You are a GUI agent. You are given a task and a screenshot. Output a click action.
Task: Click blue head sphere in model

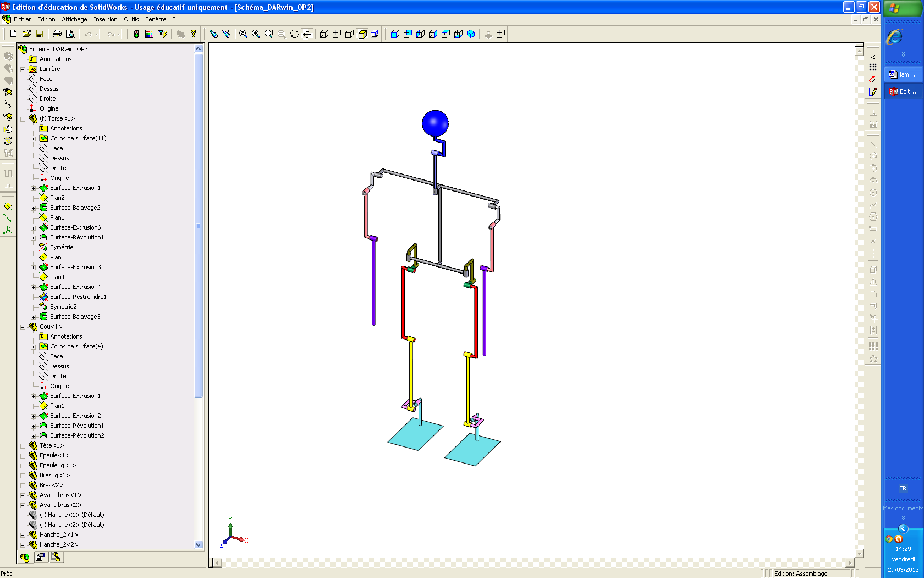tap(435, 123)
